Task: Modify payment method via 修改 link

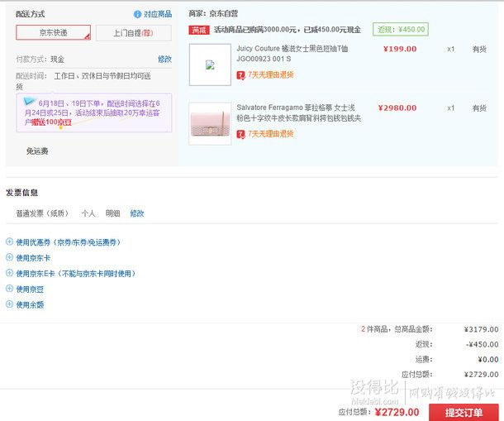Action: click(x=164, y=60)
